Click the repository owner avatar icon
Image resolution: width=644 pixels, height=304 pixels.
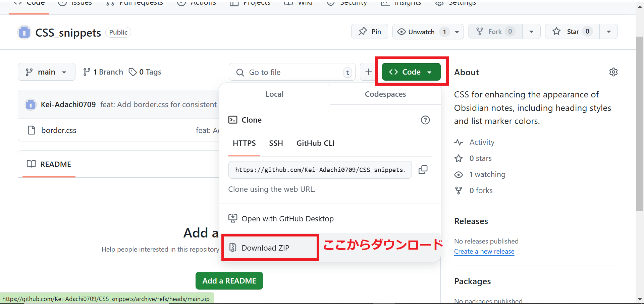24,32
